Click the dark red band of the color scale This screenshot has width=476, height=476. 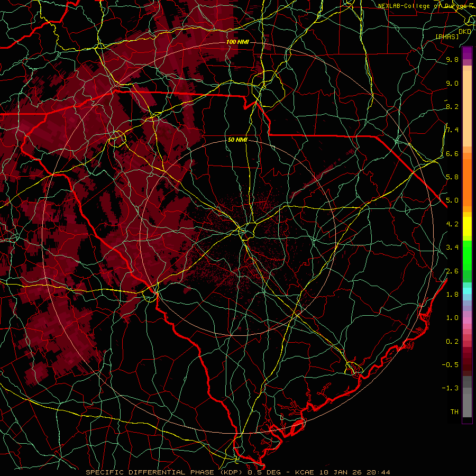click(467, 361)
